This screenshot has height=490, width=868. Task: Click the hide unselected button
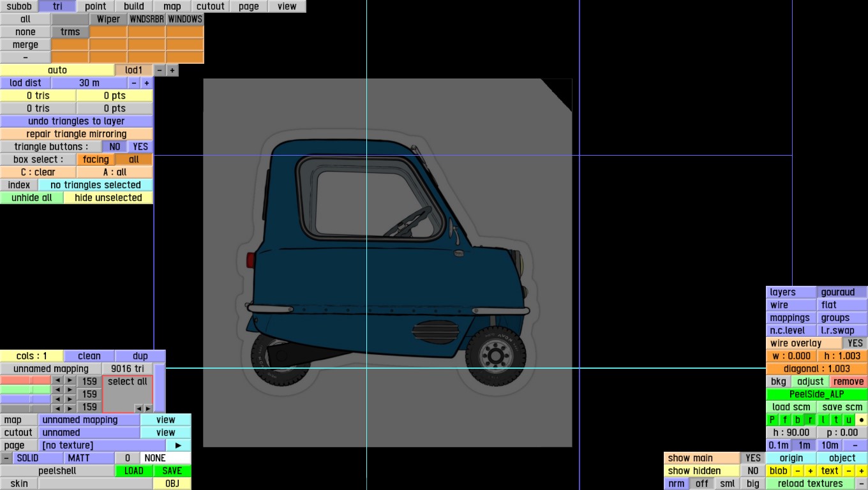point(108,198)
